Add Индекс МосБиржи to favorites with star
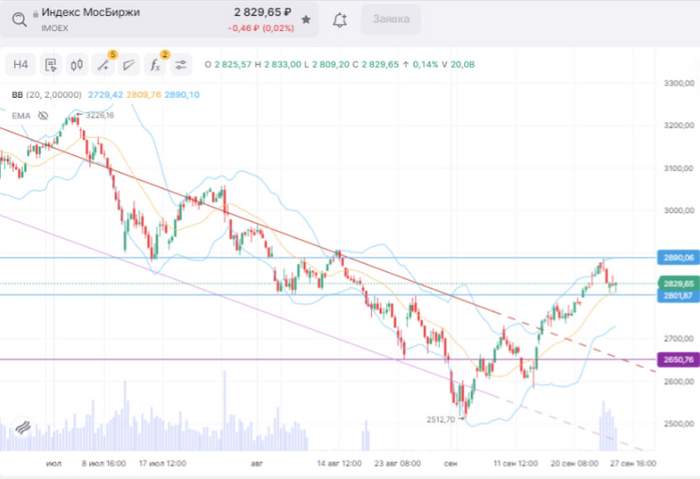700x479 pixels. (x=305, y=19)
